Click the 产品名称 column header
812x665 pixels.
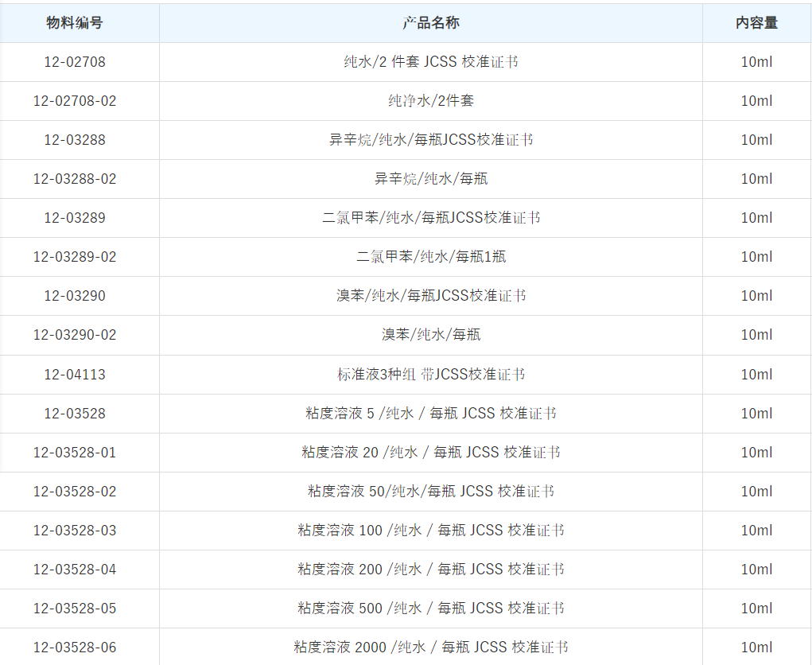[430, 23]
